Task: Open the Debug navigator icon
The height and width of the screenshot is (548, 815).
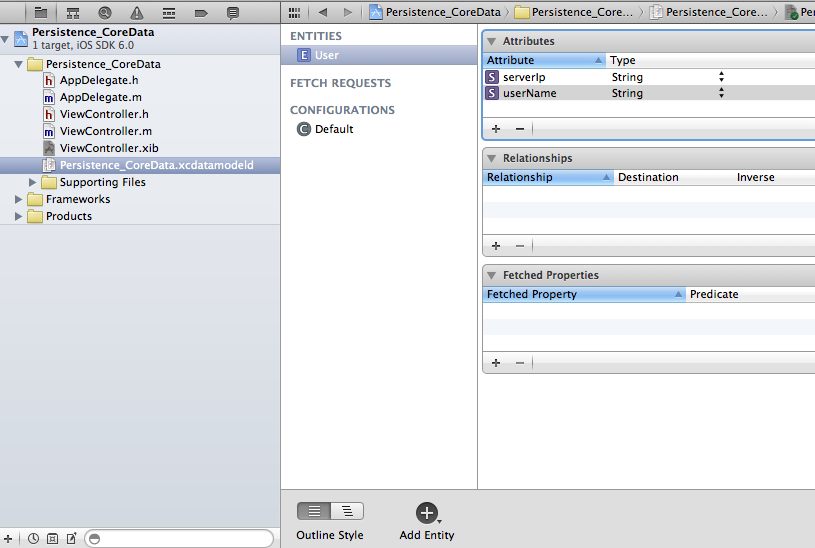Action: point(169,12)
